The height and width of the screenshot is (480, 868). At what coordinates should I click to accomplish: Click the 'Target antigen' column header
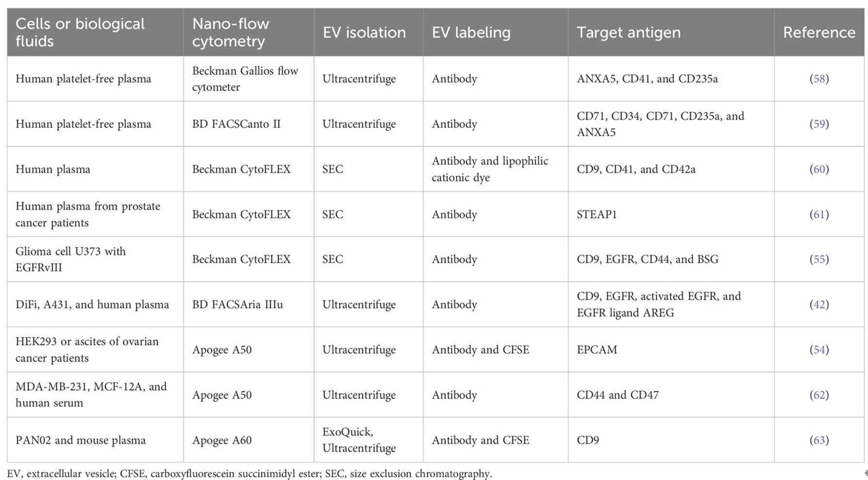click(x=671, y=32)
